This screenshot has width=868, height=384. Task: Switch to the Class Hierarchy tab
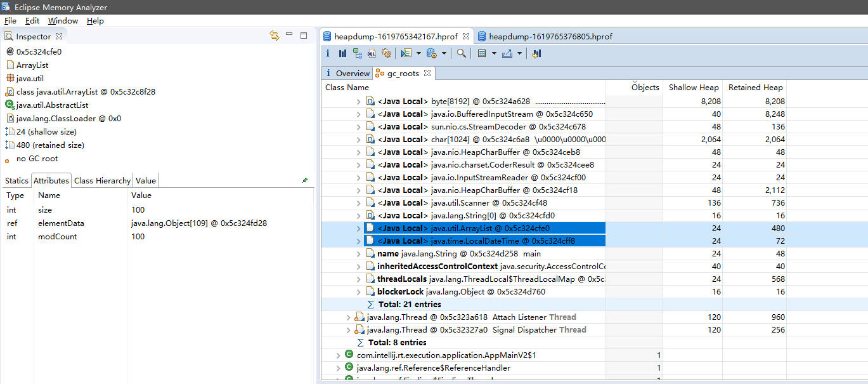(x=102, y=180)
